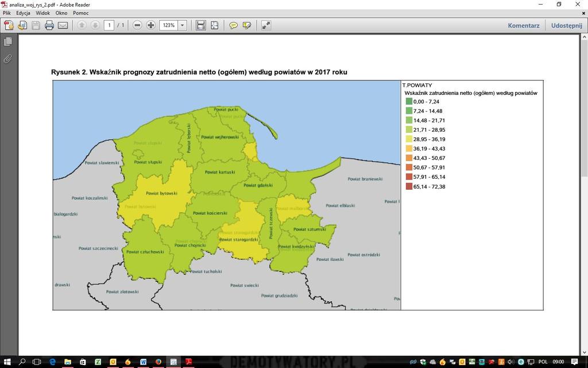Click the taskbar clock showing 09:00
Image resolution: width=588 pixels, height=368 pixels.
click(x=558, y=362)
